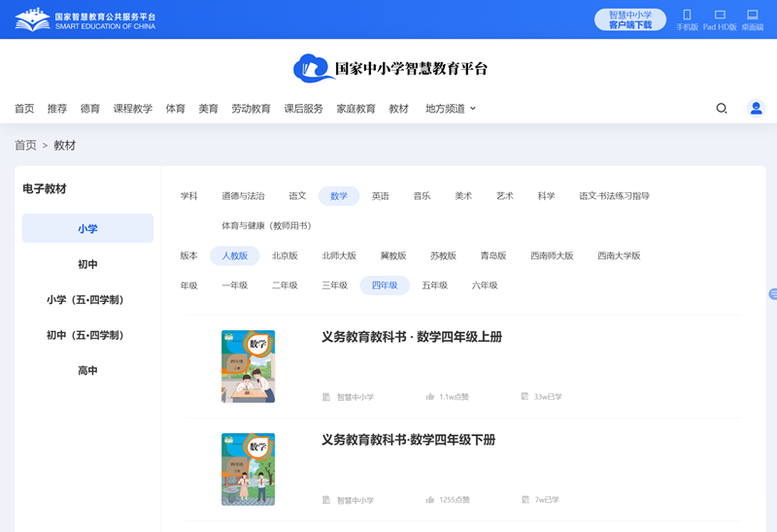Filter subject by 语文
Screen dimensions: 777x532
pos(297,196)
